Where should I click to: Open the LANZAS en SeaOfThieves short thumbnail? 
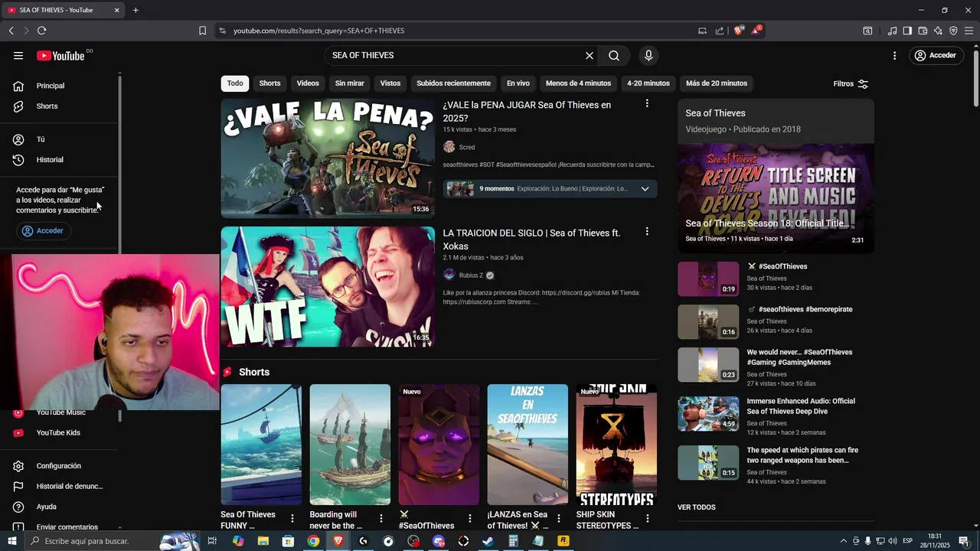click(528, 445)
